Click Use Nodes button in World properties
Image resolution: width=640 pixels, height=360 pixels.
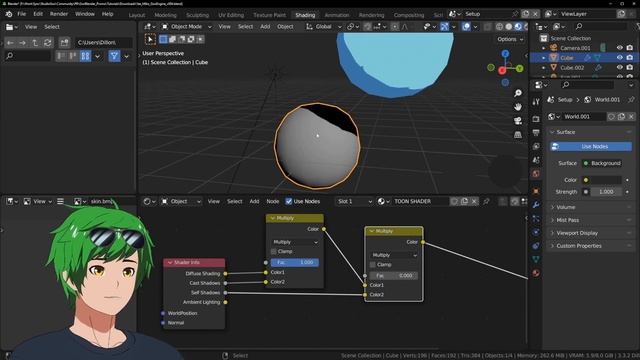pos(591,147)
